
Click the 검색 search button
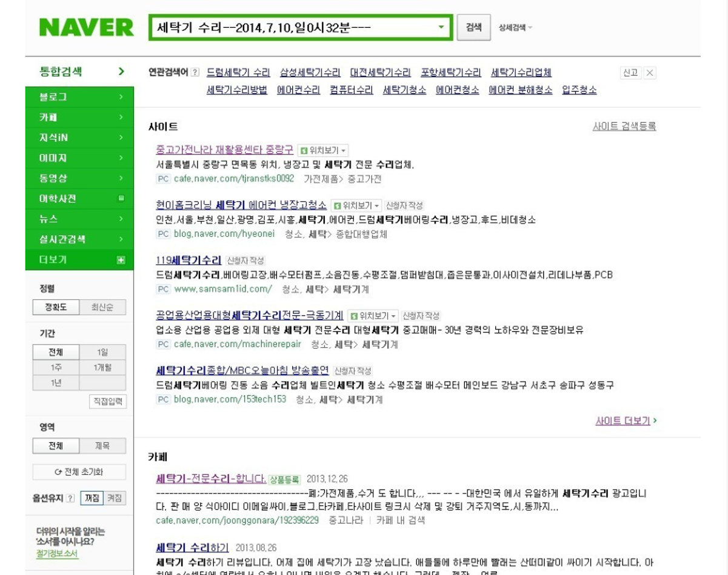pos(473,27)
